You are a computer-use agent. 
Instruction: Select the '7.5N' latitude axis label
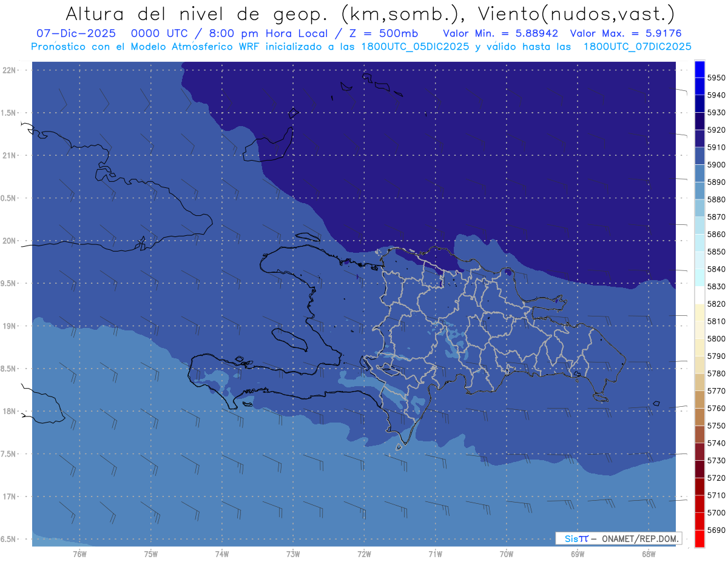[9, 454]
